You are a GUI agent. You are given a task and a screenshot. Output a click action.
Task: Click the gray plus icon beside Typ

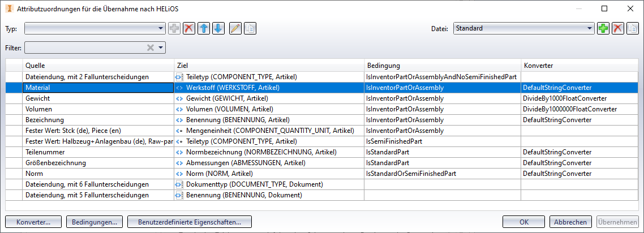pyautogui.click(x=174, y=28)
